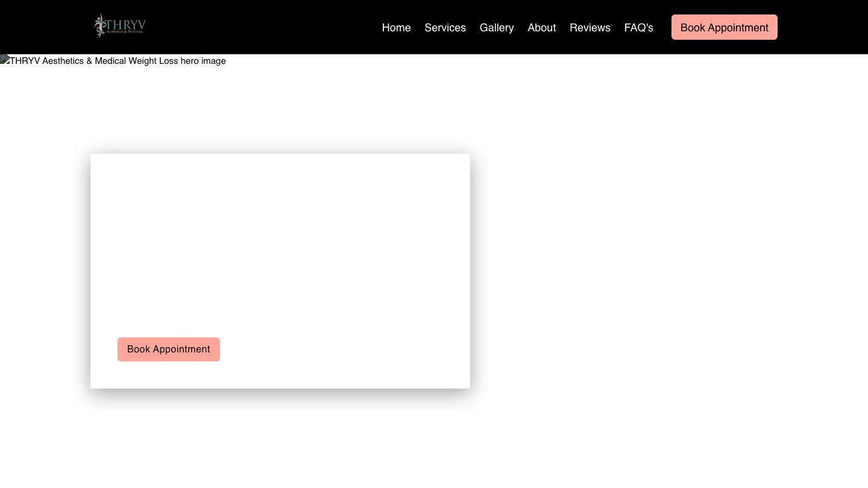Image resolution: width=868 pixels, height=488 pixels.
Task: Click Book Appointment inside the white card
Action: coord(169,349)
